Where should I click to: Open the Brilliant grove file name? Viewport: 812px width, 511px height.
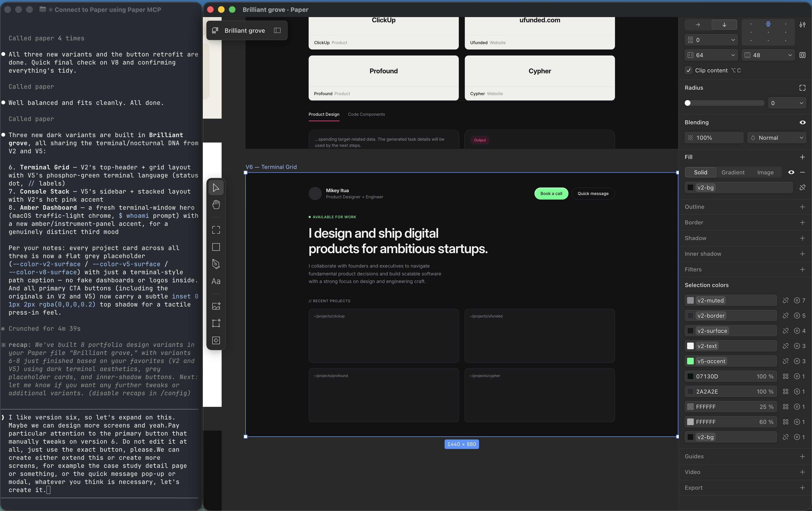245,30
